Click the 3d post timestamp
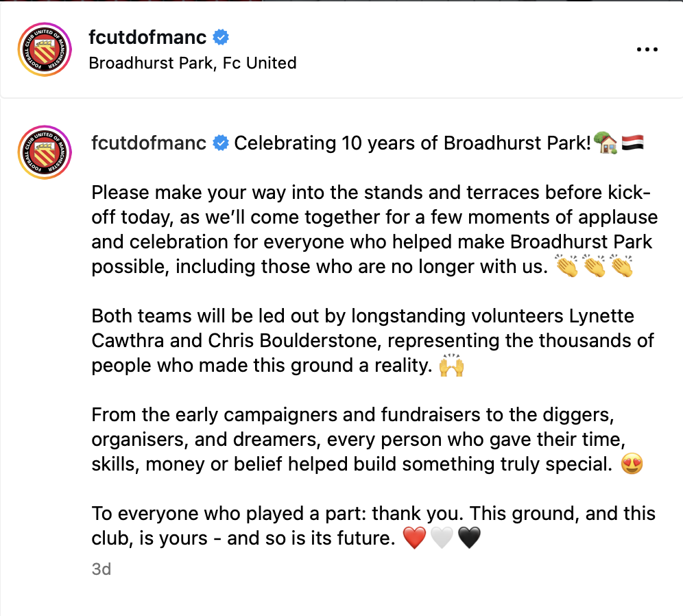 [x=101, y=569]
